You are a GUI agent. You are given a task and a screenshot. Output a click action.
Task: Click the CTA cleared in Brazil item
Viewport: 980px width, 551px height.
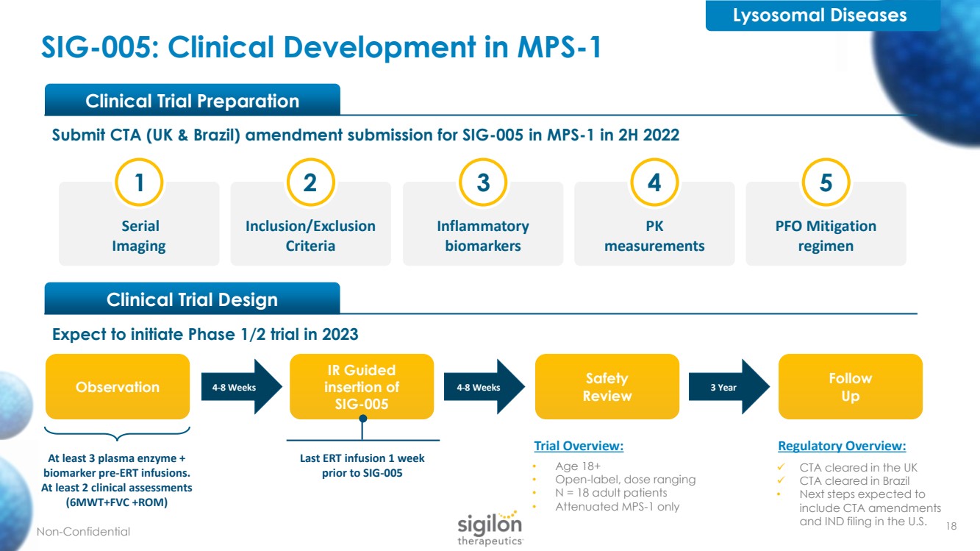pos(854,480)
